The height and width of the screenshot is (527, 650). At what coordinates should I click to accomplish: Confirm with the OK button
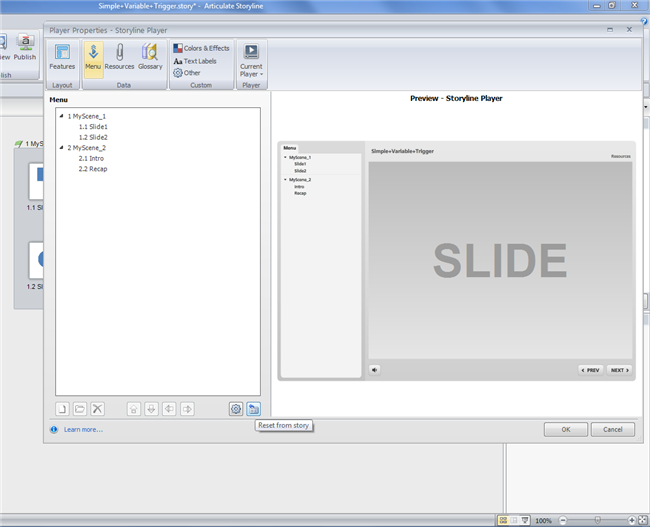(566, 430)
